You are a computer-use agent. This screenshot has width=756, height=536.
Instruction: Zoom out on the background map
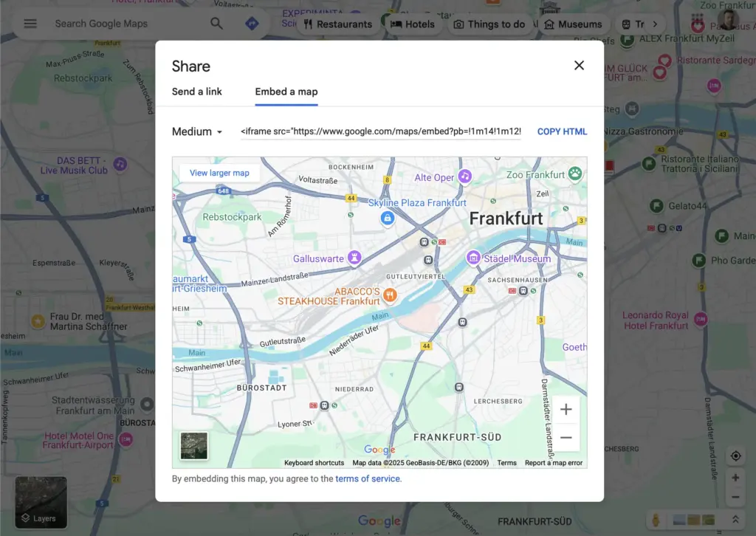pos(735,497)
